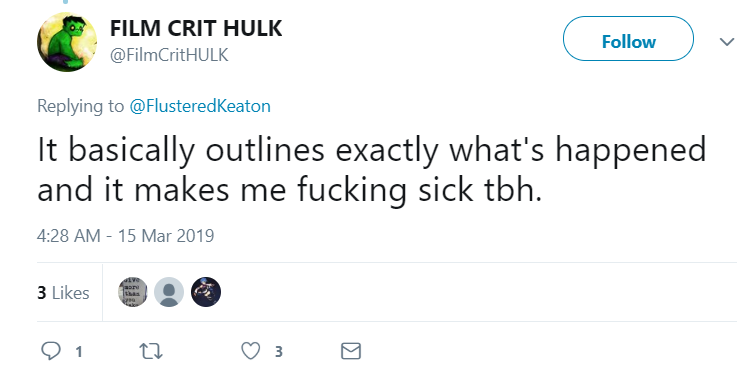View the 3 Likes list
Viewport: 753px width, 371px height.
pos(63,293)
